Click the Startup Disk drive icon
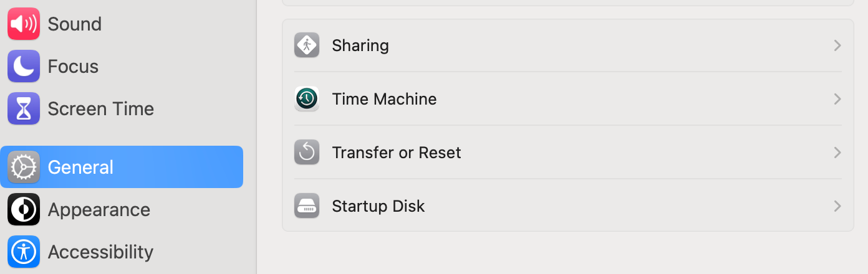868x274 pixels. pos(307,206)
